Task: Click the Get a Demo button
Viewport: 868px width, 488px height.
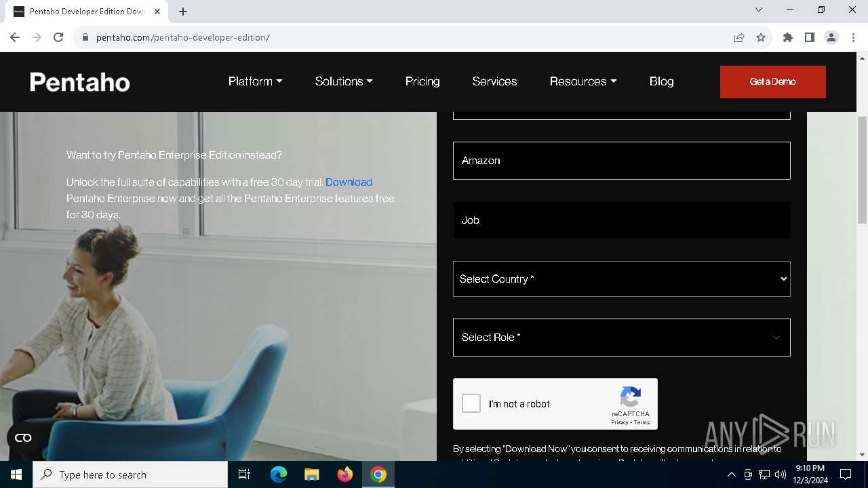Action: [x=773, y=82]
